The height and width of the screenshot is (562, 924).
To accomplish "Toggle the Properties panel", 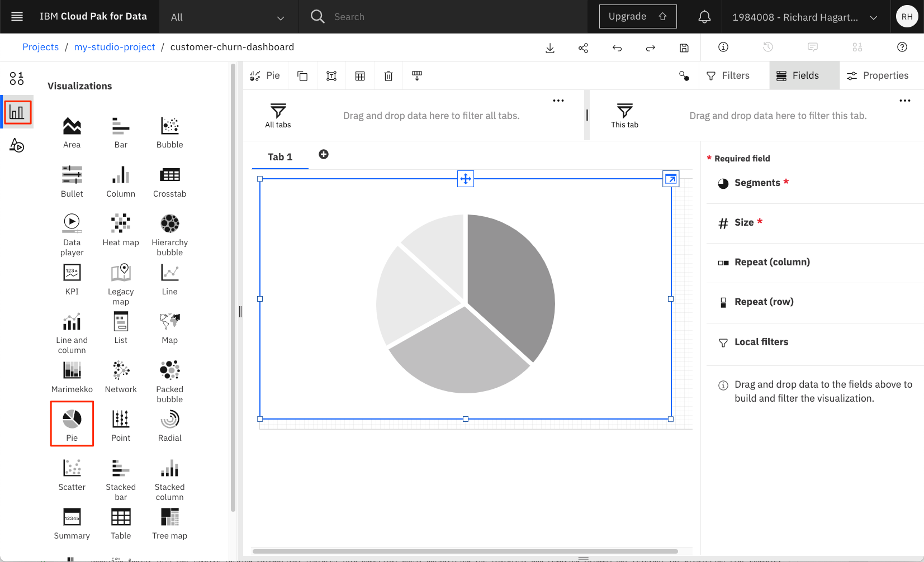I will (877, 75).
